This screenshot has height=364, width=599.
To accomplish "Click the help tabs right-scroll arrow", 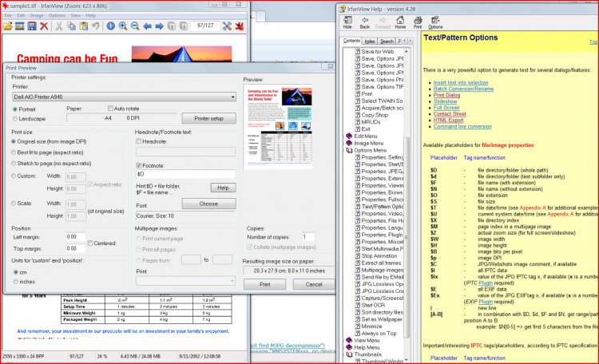I will coord(411,41).
